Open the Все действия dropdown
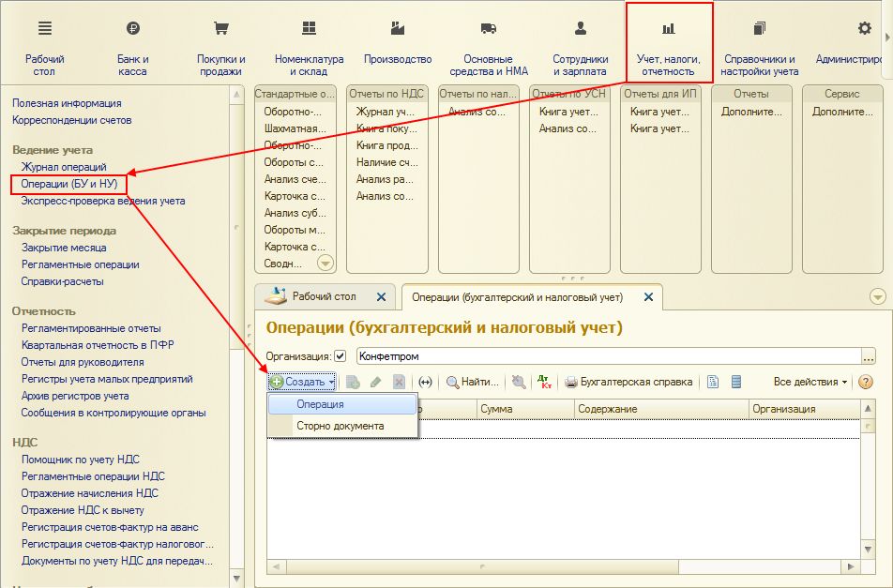893x588 pixels. point(810,382)
